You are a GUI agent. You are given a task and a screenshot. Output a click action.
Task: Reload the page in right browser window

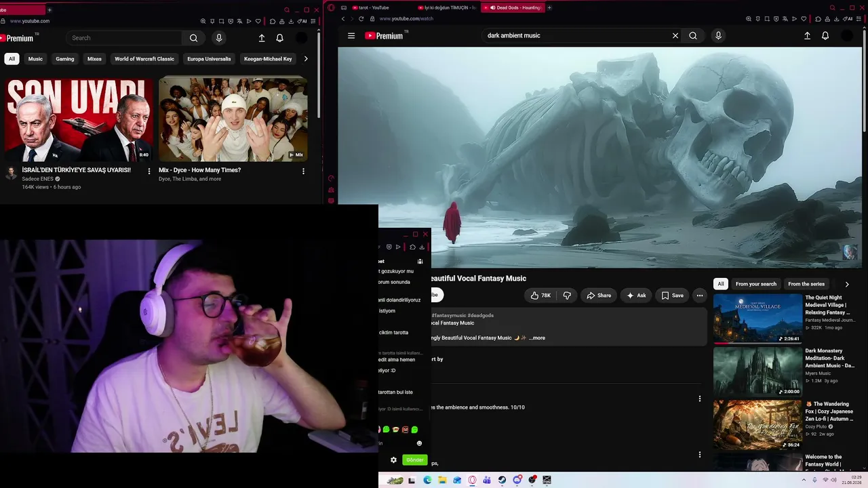[x=361, y=19]
